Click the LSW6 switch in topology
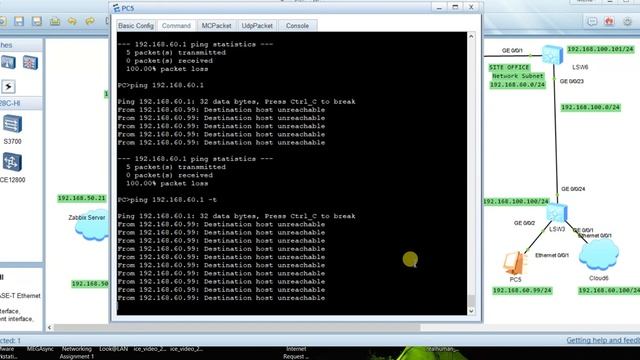Screen dimensions: 640x360 (x=553, y=55)
